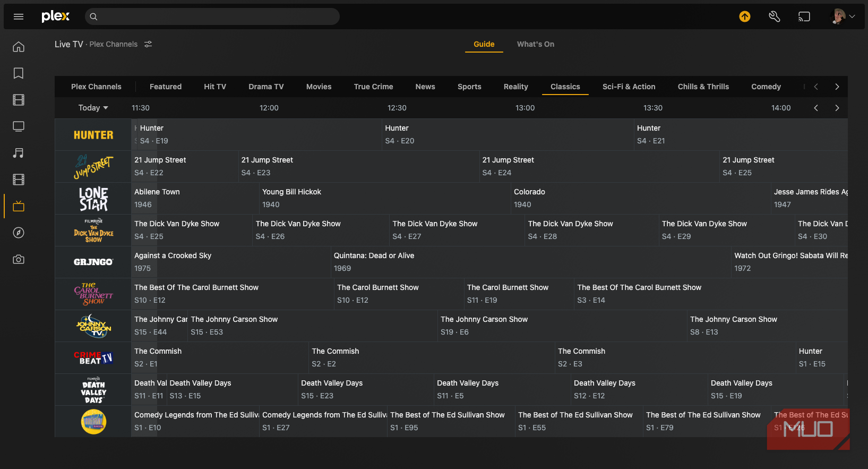Switch to the What's On tab
868x469 pixels.
[536, 44]
